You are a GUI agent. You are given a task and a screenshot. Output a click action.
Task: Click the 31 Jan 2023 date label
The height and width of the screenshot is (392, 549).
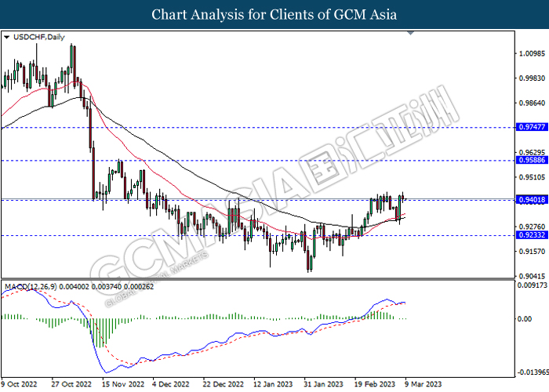click(323, 384)
